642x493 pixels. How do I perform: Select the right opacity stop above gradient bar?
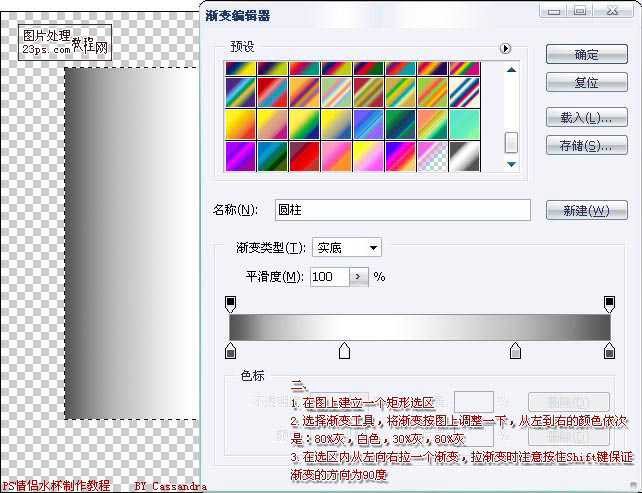click(x=609, y=304)
